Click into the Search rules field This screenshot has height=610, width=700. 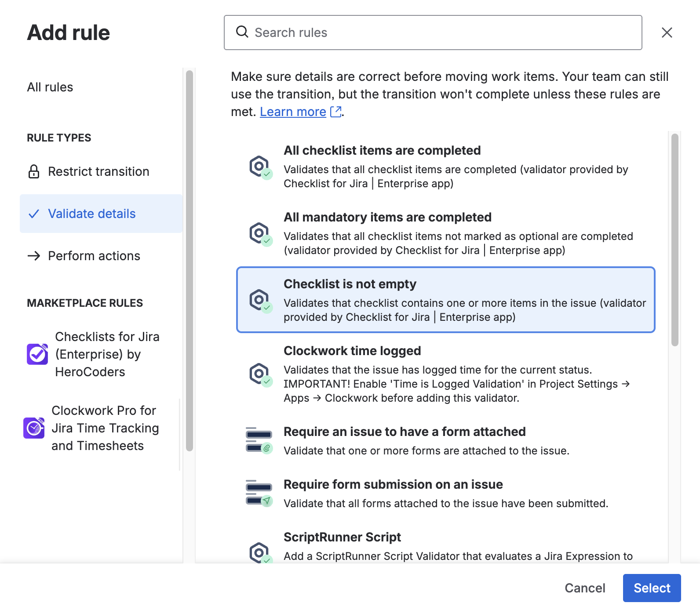coord(440,33)
